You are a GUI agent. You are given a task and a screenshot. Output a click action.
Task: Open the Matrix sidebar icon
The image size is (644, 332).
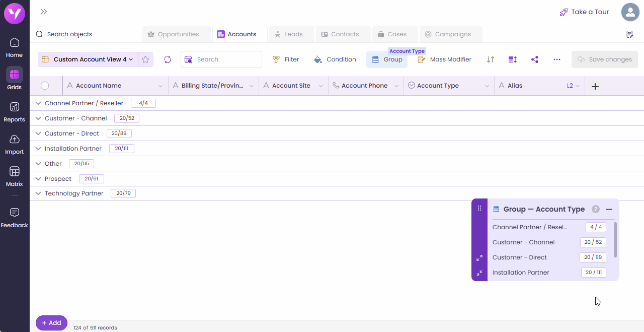[15, 176]
